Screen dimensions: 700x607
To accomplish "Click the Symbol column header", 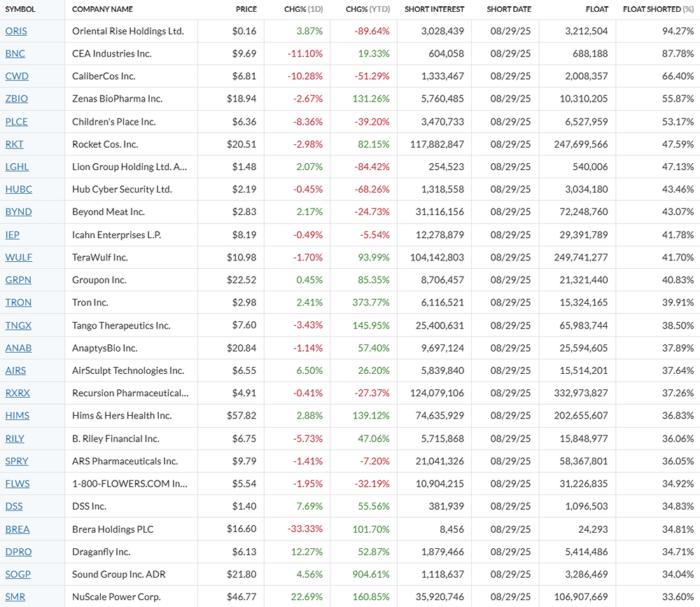I will pos(20,9).
